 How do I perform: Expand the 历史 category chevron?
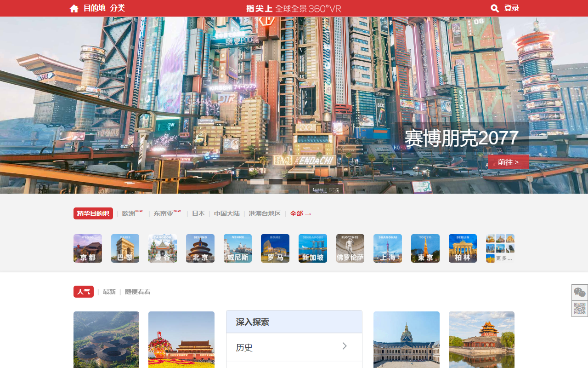[345, 346]
